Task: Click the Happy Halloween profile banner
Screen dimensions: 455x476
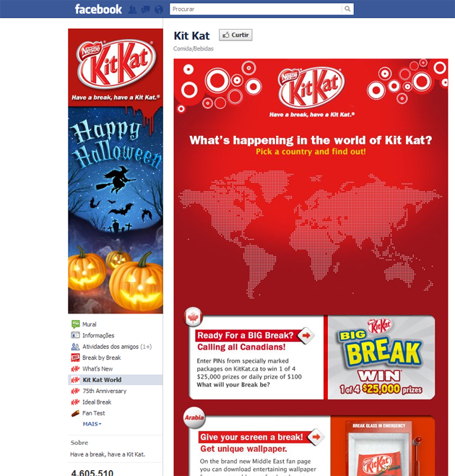Action: (116, 210)
